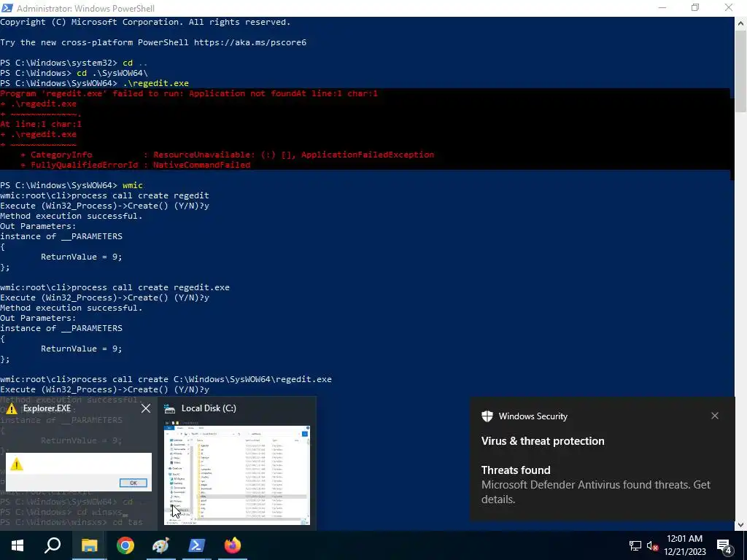The height and width of the screenshot is (560, 747).
Task: Switch to PowerShell taskbar icon
Action: pyautogui.click(x=196, y=545)
